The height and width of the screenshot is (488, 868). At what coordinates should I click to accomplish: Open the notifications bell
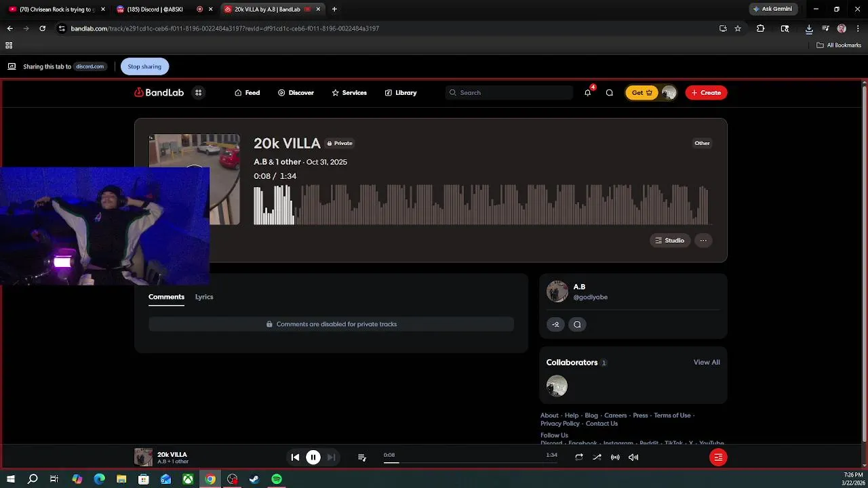(588, 93)
